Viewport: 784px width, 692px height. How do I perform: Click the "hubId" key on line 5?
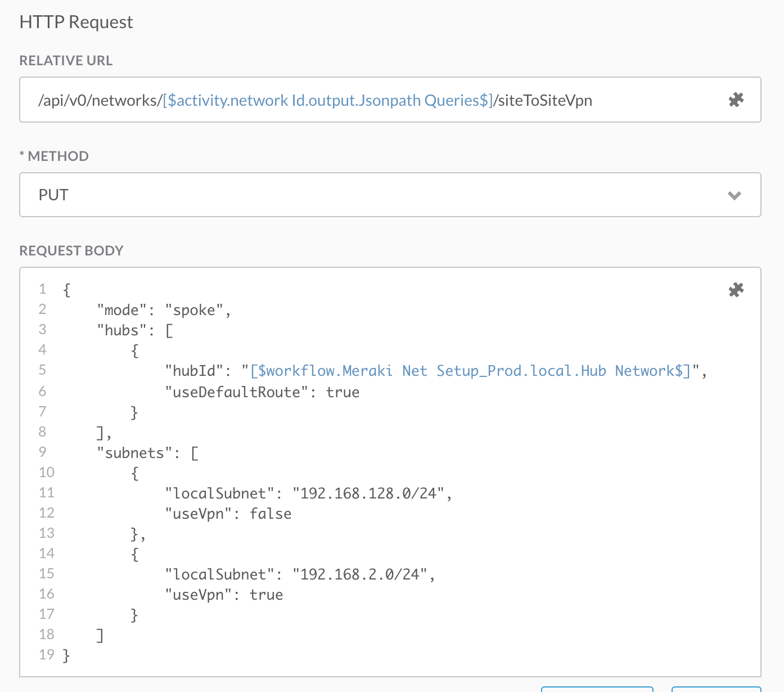tap(194, 371)
